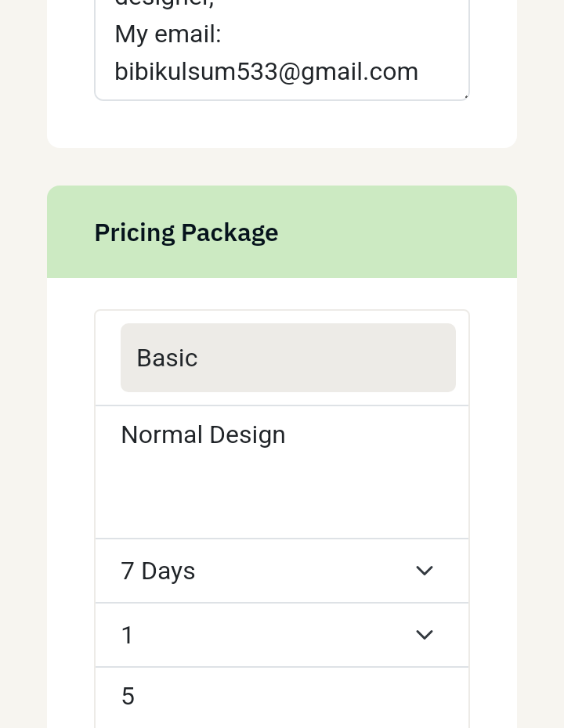Click the chevron arrow beside "7 Days"
Image resolution: width=564 pixels, height=728 pixels.
tap(425, 571)
